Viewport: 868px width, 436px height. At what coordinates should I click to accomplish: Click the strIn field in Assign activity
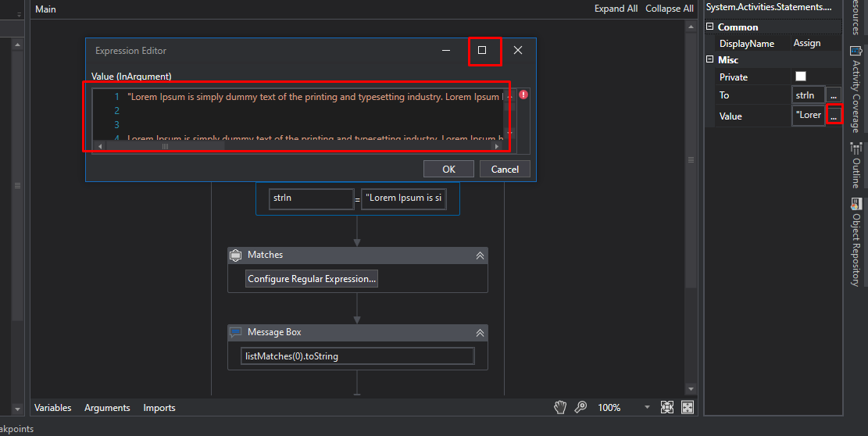click(x=311, y=198)
